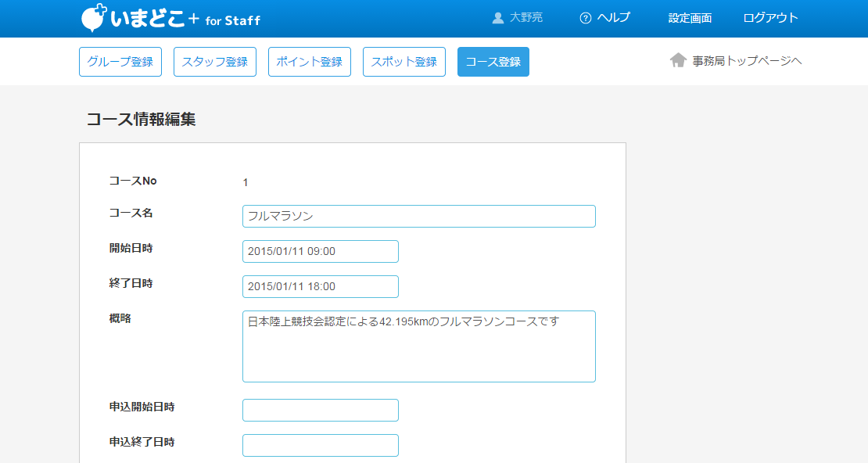Image resolution: width=868 pixels, height=463 pixels.
Task: Click the 大野亮 username in header
Action: (x=526, y=18)
